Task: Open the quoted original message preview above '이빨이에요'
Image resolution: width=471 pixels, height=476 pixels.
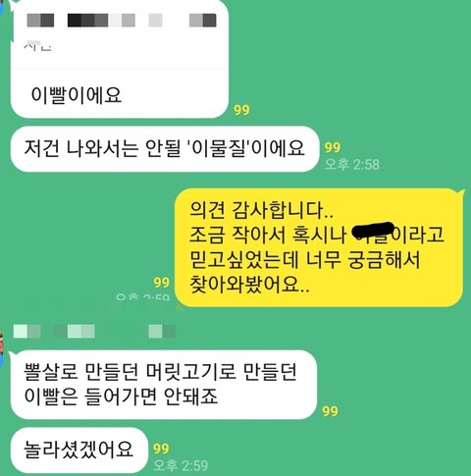Action: click(120, 34)
